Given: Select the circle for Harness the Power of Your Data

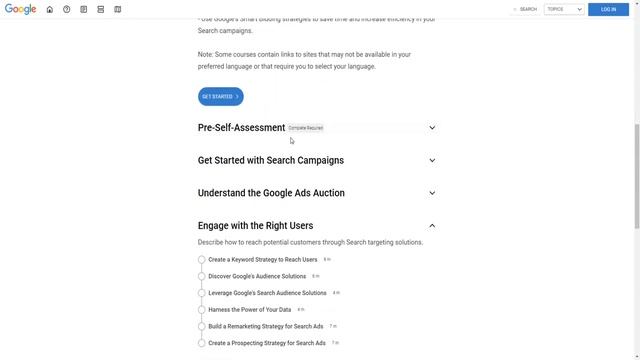Looking at the screenshot, I should (202, 310).
